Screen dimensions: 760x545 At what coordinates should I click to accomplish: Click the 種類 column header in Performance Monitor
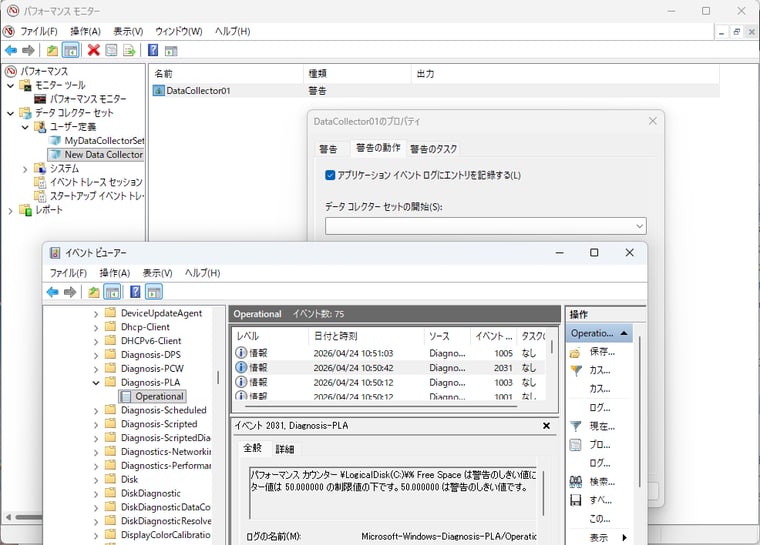tap(357, 74)
